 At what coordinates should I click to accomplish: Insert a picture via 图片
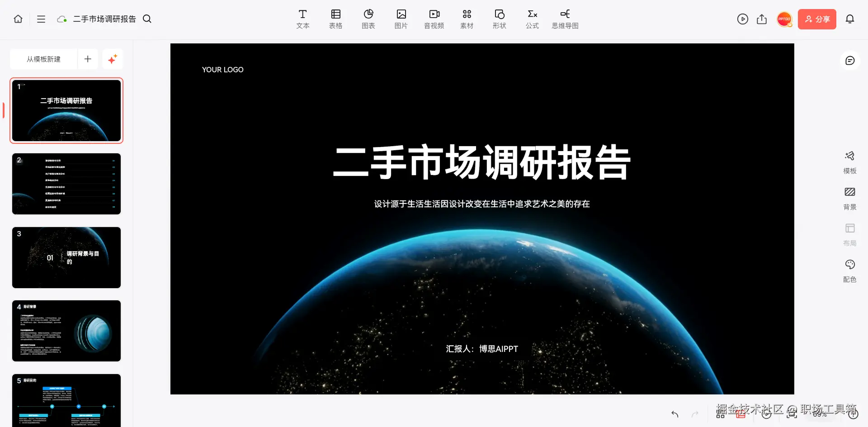(x=401, y=19)
